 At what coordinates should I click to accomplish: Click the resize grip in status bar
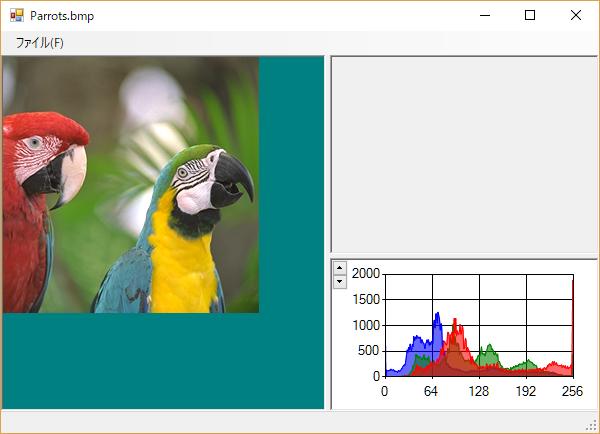click(592, 426)
